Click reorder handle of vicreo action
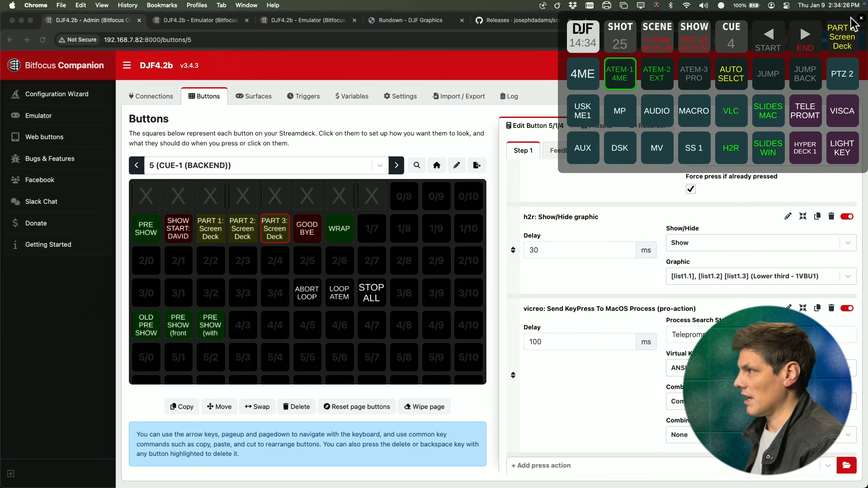Image resolution: width=868 pixels, height=488 pixels. pos(513,375)
